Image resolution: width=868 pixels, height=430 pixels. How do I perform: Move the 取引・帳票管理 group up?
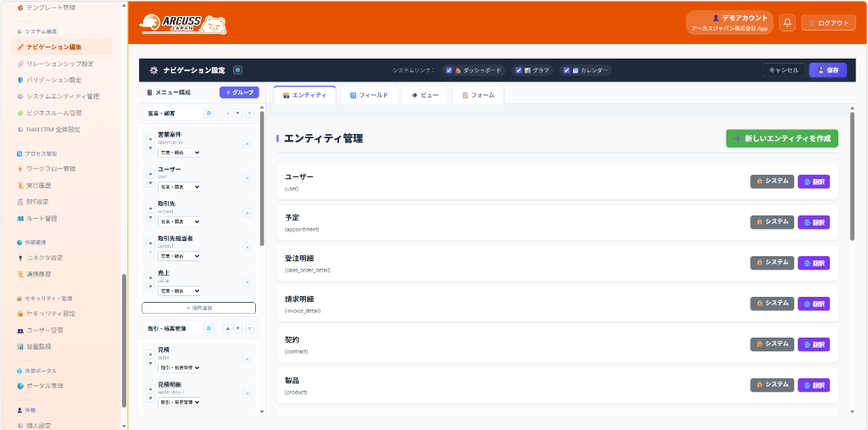point(227,328)
